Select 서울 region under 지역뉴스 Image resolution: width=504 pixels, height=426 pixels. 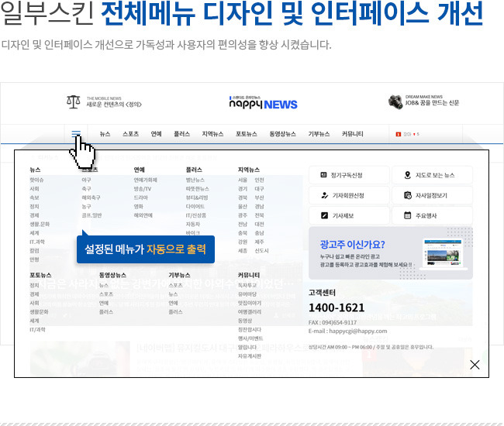pyautogui.click(x=243, y=180)
